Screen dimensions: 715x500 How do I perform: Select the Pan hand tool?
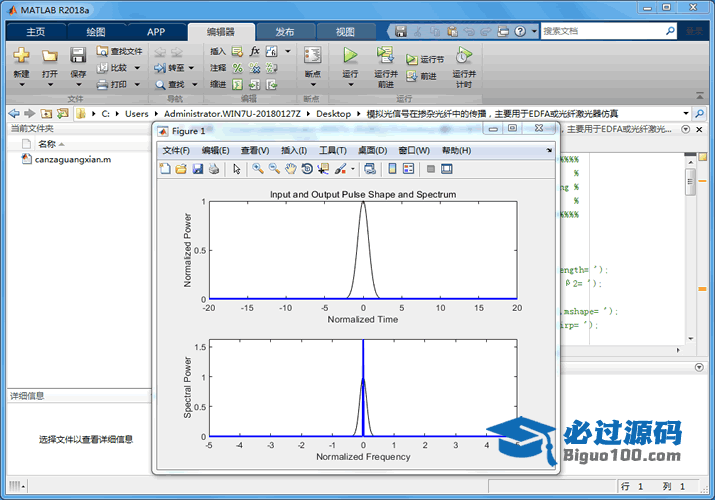tap(290, 169)
